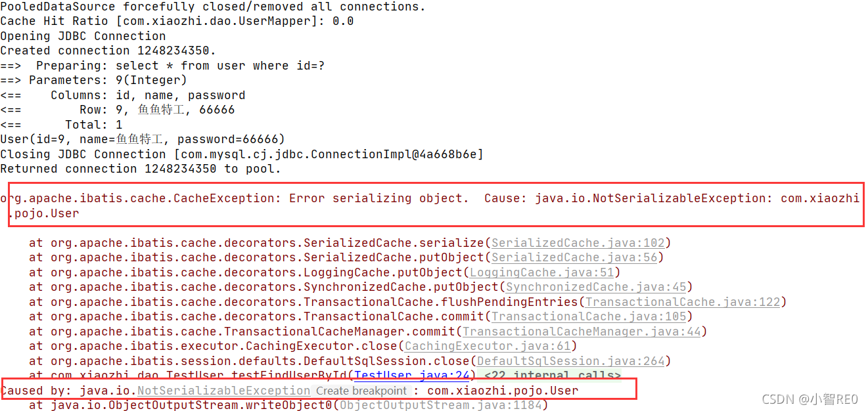Open the LoggingCache.java:51 link
Viewport: 868px width, 411px height.
pos(541,272)
